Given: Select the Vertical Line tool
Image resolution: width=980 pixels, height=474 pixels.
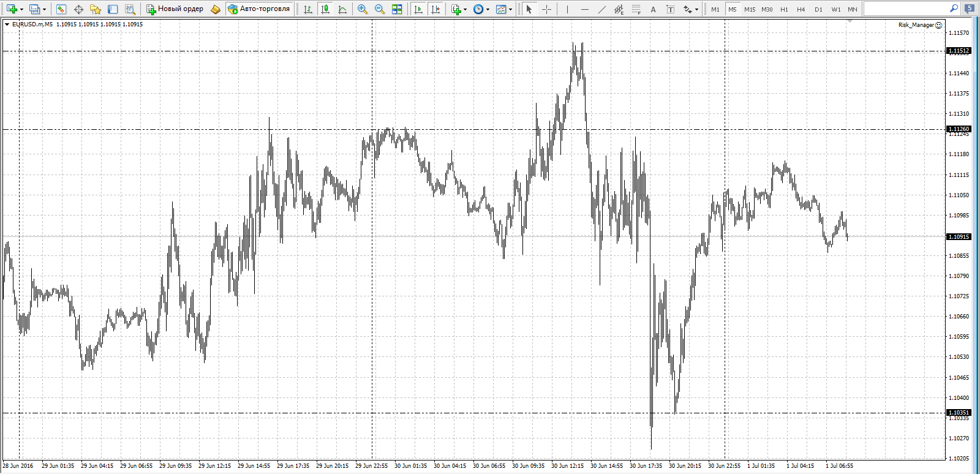Looking at the screenshot, I should (x=567, y=9).
